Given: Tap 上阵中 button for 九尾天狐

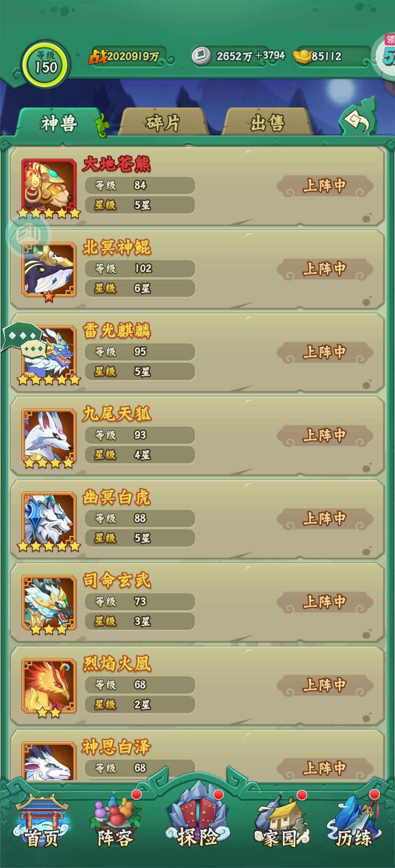Looking at the screenshot, I should tap(325, 436).
